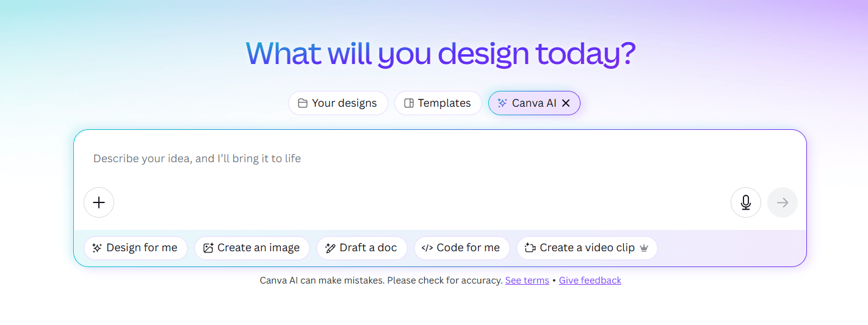Image resolution: width=868 pixels, height=325 pixels.
Task: Open the Your designs tab
Action: coord(338,103)
